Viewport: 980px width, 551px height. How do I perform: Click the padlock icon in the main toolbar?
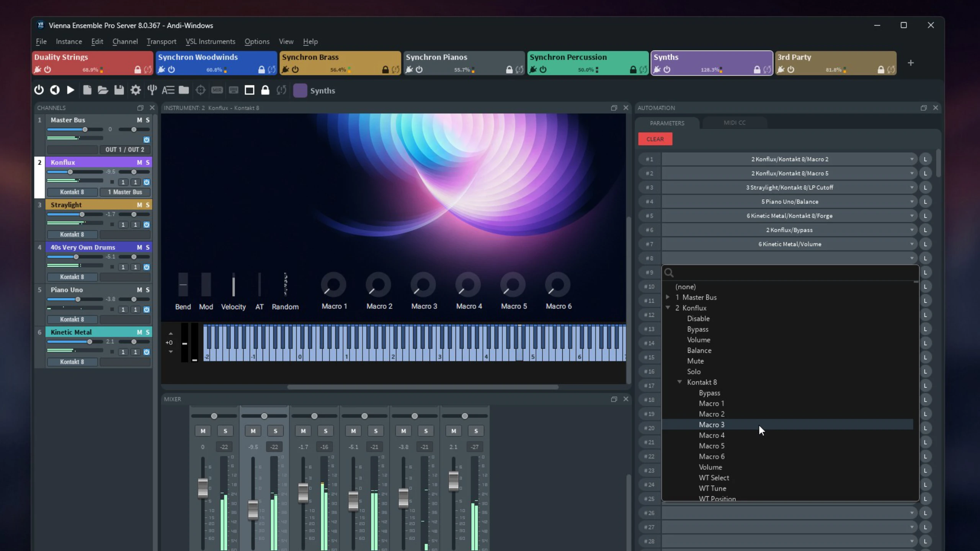(265, 90)
